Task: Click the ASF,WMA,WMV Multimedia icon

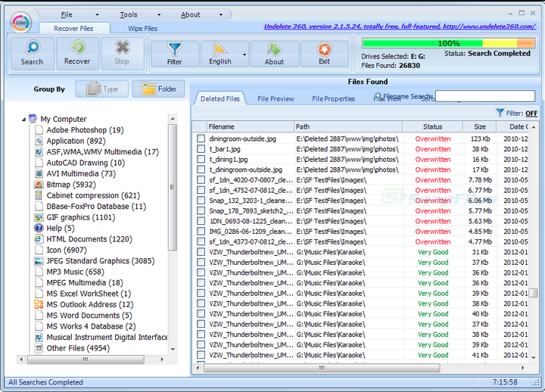Action: (x=39, y=151)
